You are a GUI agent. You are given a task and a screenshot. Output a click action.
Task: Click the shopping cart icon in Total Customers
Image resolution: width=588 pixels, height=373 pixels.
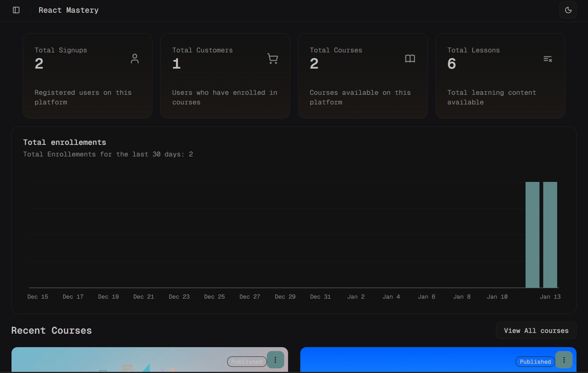(x=273, y=59)
